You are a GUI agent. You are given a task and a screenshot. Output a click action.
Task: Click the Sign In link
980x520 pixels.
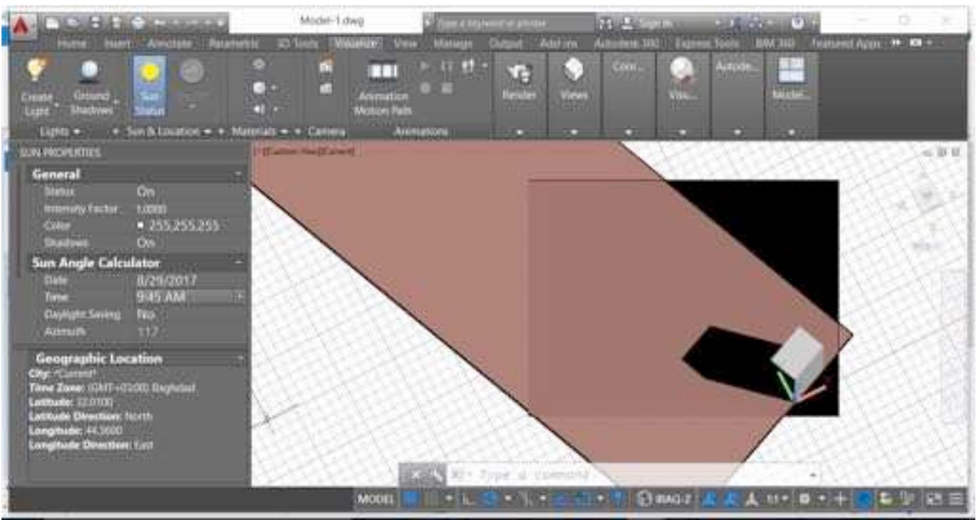pos(656,23)
